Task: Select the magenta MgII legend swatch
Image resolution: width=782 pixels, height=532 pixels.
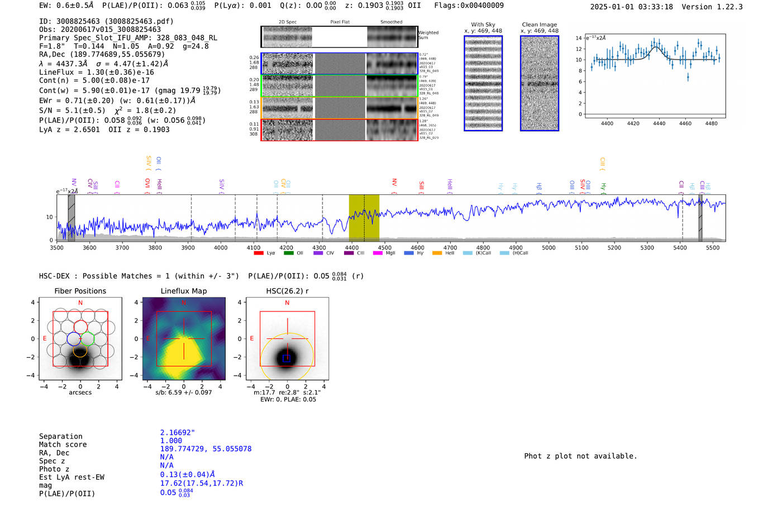Action: (378, 253)
